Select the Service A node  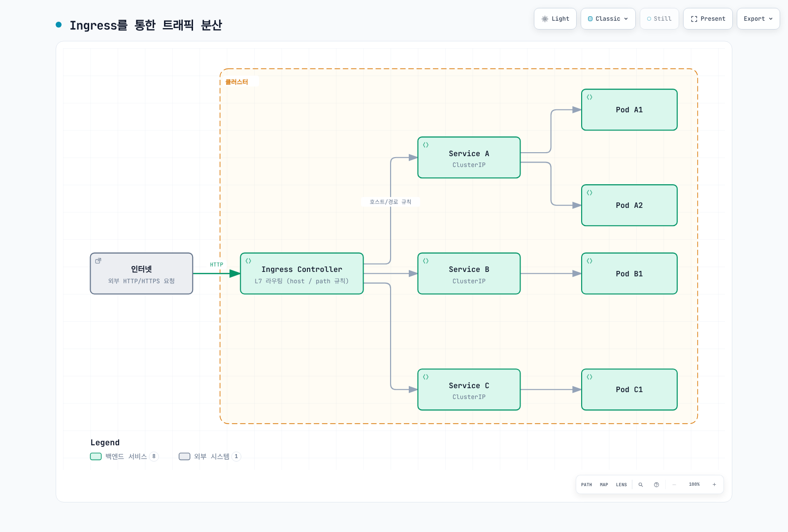469,158
